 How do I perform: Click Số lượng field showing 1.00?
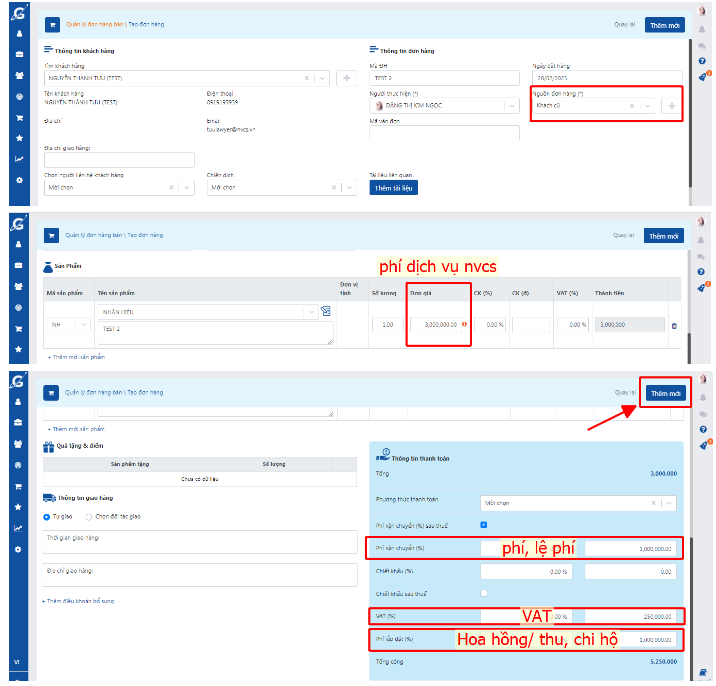point(387,325)
